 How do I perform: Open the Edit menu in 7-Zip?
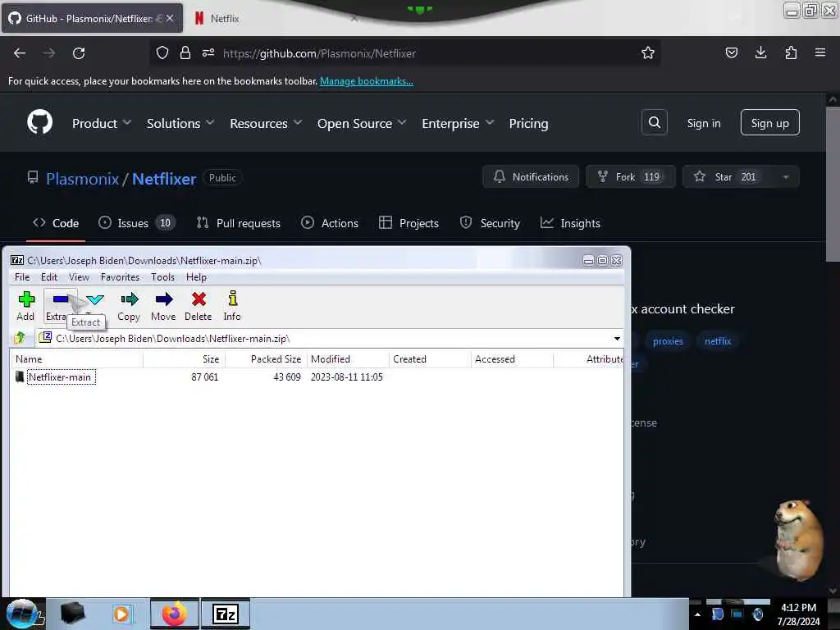tap(48, 277)
